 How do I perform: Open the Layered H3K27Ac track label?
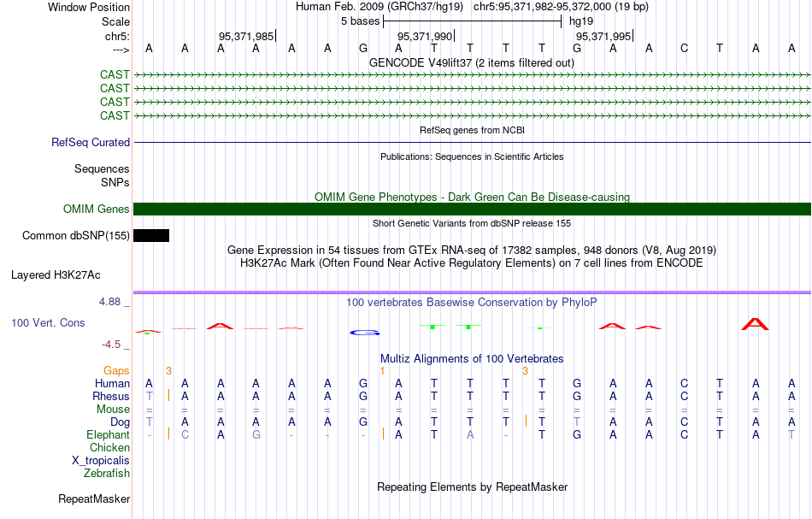pyautogui.click(x=56, y=275)
